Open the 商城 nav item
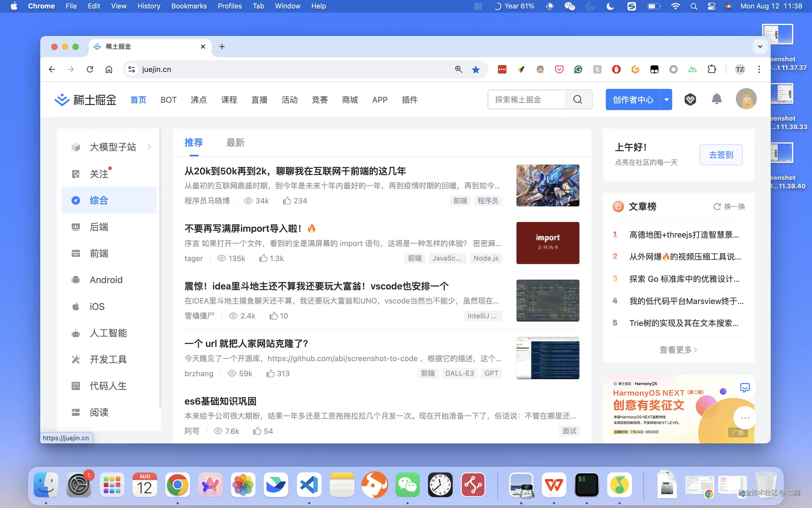812x508 pixels. (x=350, y=100)
